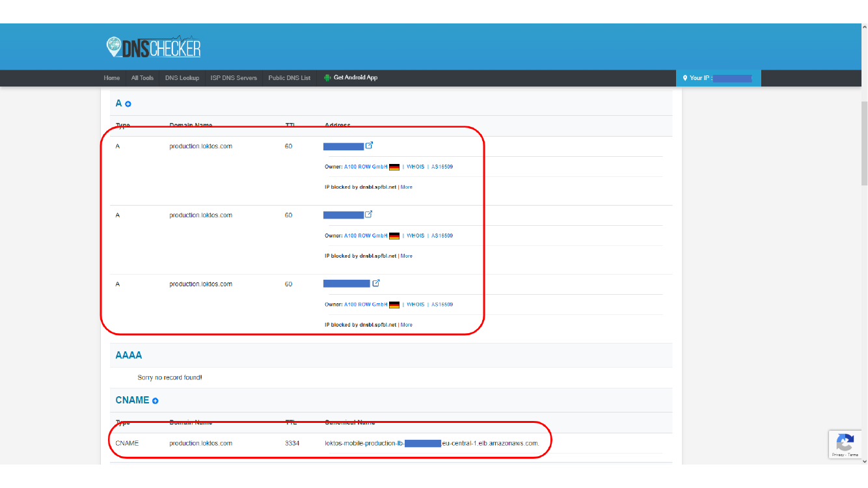The image size is (868, 488).
Task: Click the location pin icon beside Your IP
Action: pos(685,78)
